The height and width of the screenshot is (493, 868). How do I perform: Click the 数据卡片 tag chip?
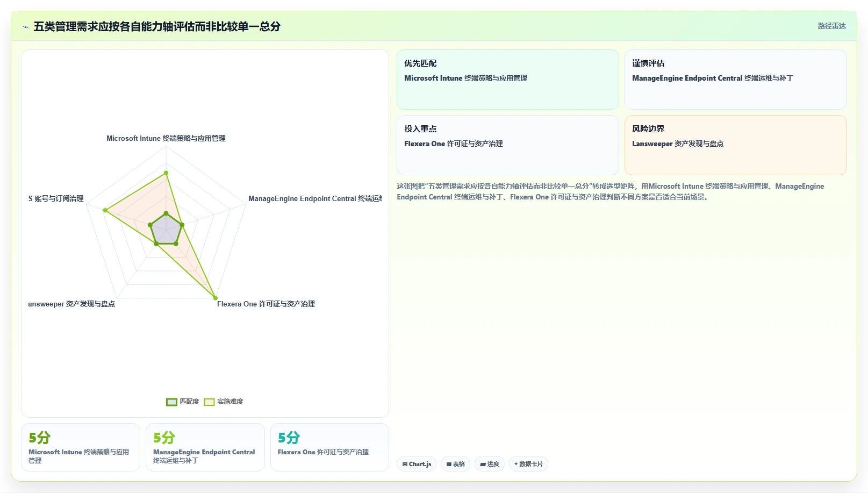[528, 464]
